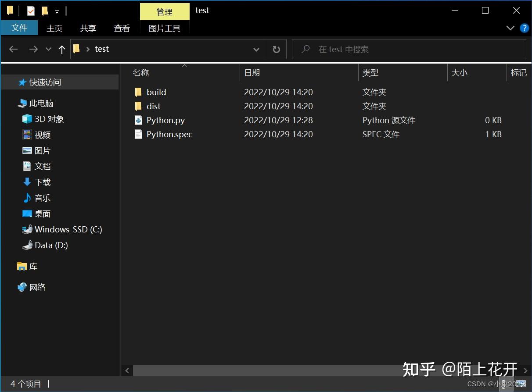Open the 下载 (Downloads) folder

[42, 182]
